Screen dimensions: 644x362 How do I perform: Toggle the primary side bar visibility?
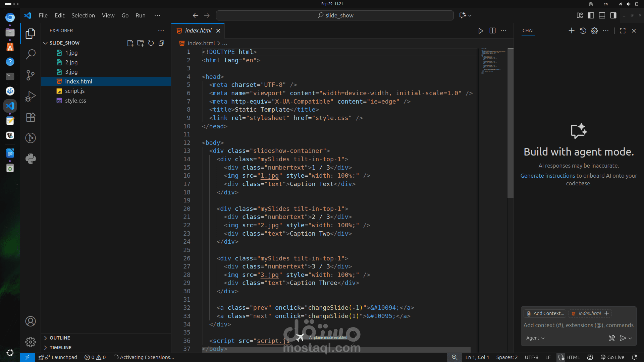tap(591, 15)
